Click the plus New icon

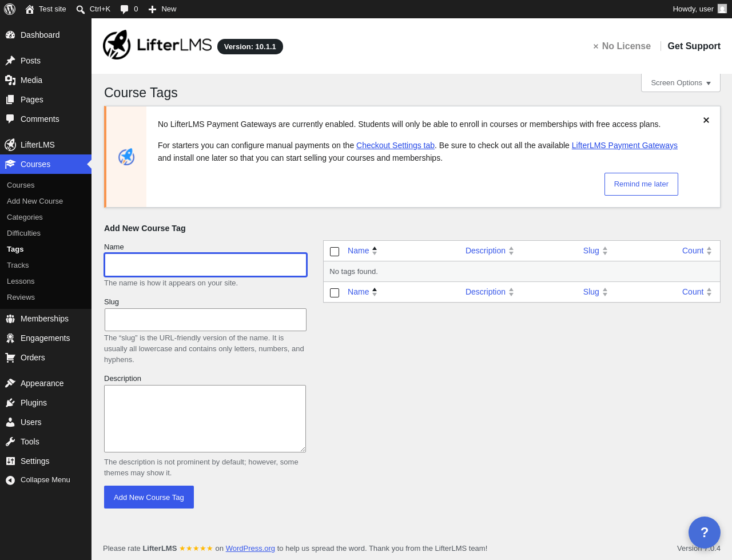152,9
